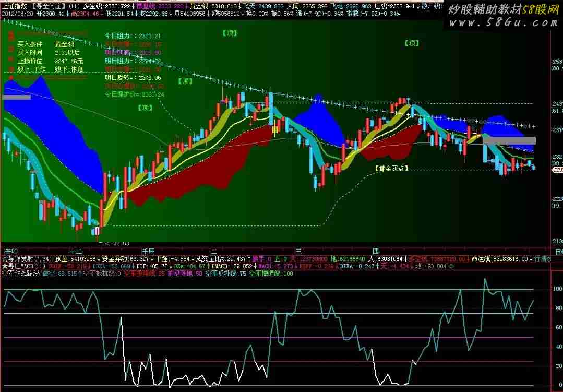Click the 2132.63 low price label
Viewport: 563px width, 392px height.
pyautogui.click(x=117, y=244)
